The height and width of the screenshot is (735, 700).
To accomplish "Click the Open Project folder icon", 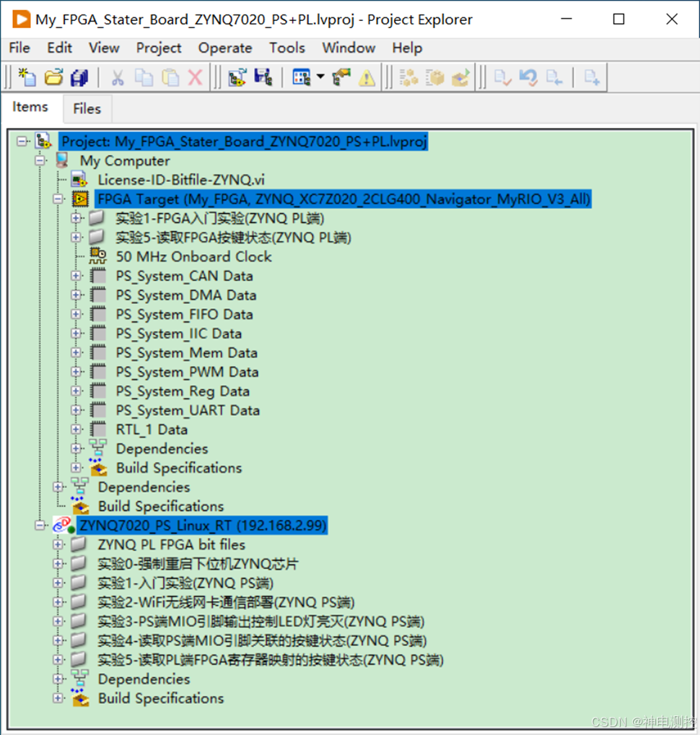I will coord(54,77).
